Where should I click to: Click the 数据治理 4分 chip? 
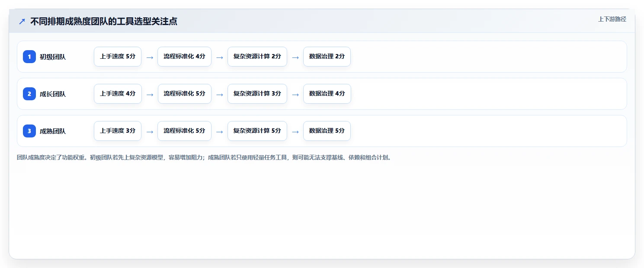pyautogui.click(x=327, y=94)
